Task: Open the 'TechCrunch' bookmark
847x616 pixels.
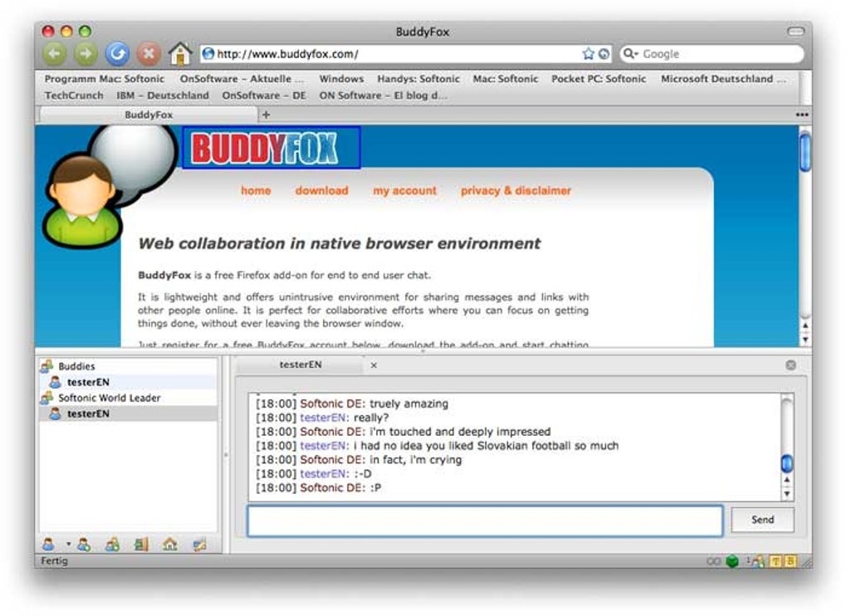Action: (74, 95)
